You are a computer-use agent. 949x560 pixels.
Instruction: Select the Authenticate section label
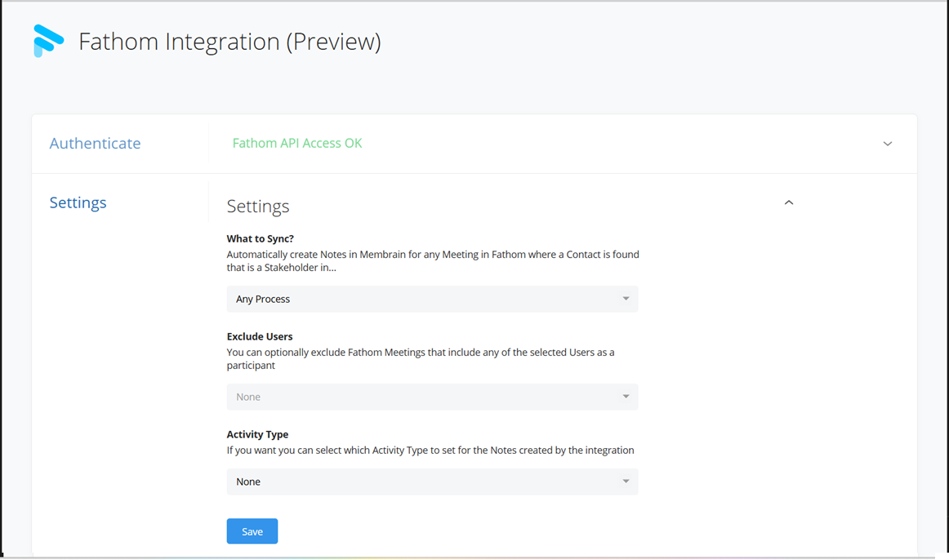95,144
